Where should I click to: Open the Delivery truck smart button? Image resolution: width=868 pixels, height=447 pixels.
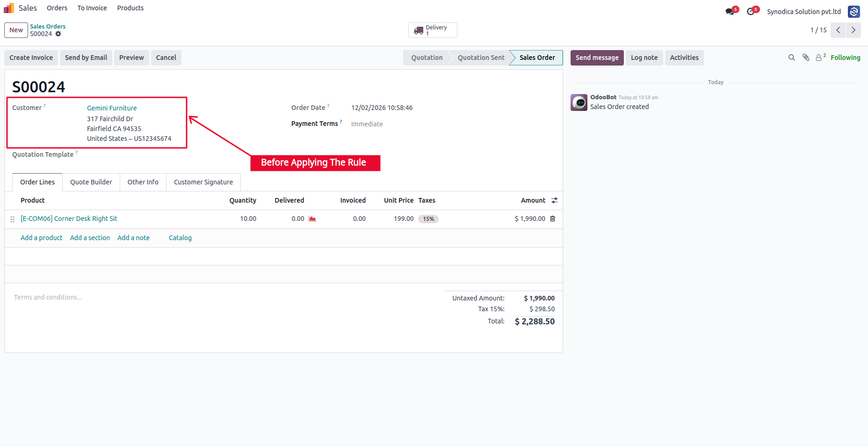(433, 30)
